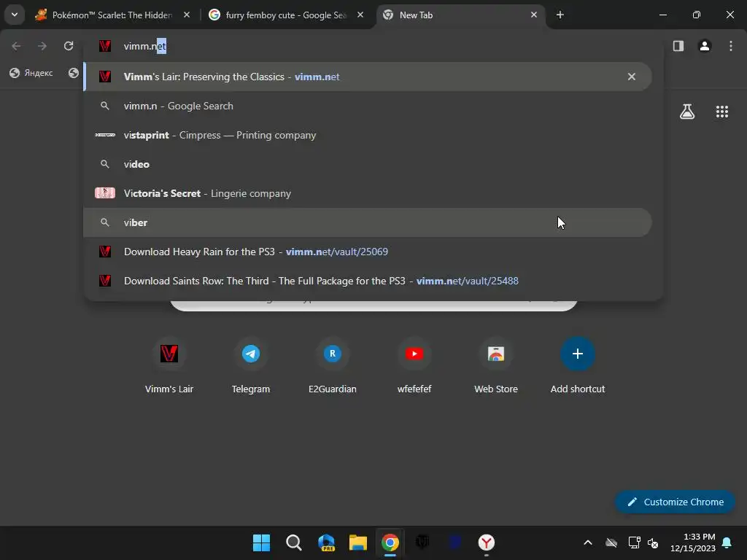The height and width of the screenshot is (560, 747).
Task: Click the muted volume tray icon
Action: [x=653, y=542]
